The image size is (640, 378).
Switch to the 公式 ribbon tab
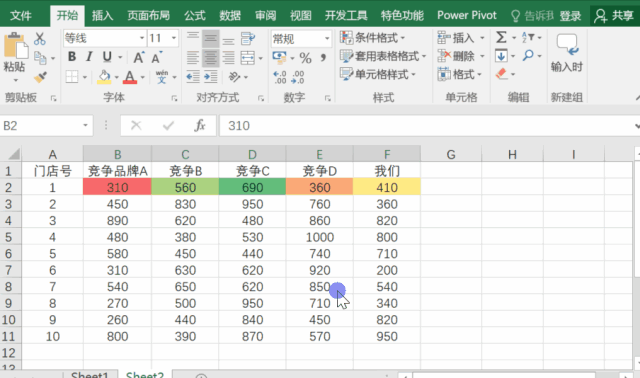pos(195,16)
